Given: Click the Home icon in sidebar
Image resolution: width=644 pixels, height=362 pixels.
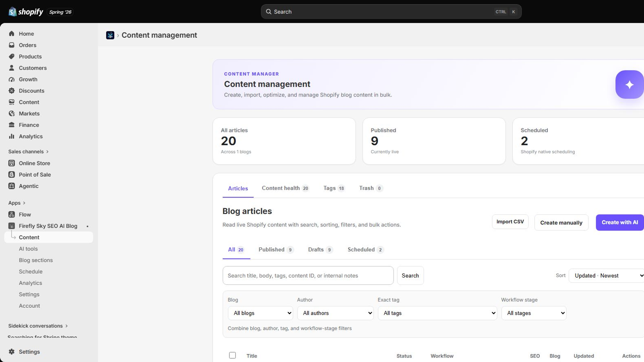Looking at the screenshot, I should tap(12, 34).
